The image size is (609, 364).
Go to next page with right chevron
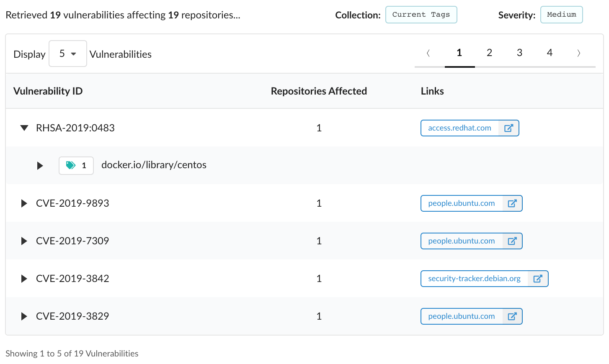579,53
